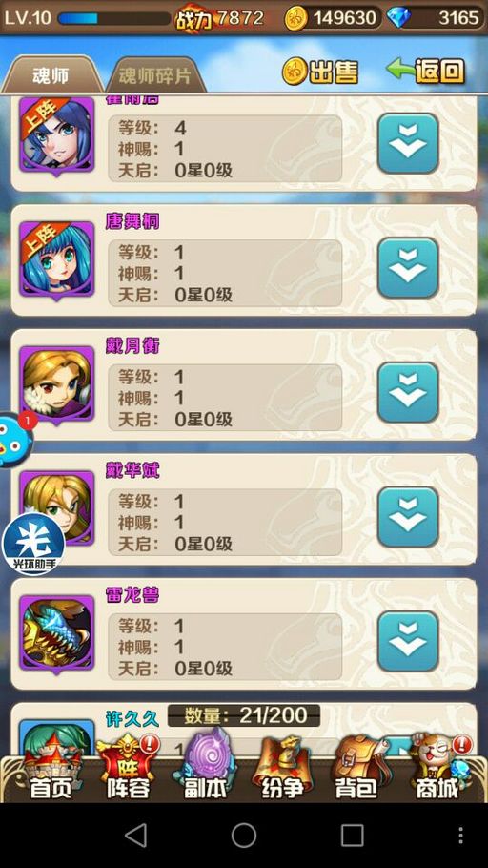488x868 pixels.
Task: Switch to the 魂师碎片 tab
Action: pos(155,75)
